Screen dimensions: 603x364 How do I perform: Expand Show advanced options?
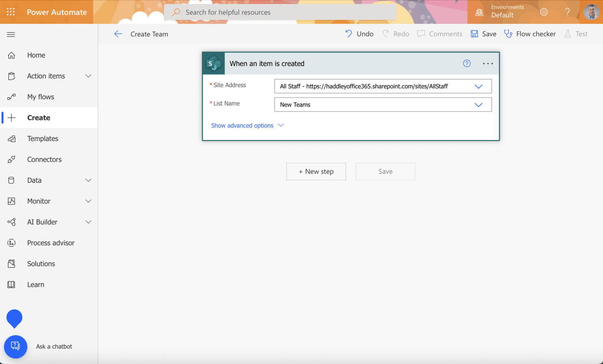tap(247, 126)
